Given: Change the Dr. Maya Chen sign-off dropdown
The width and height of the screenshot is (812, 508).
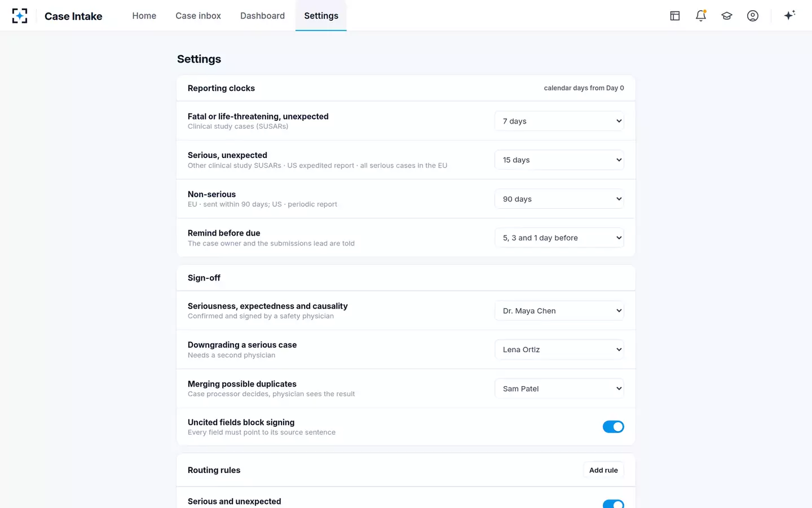Looking at the screenshot, I should (x=559, y=310).
